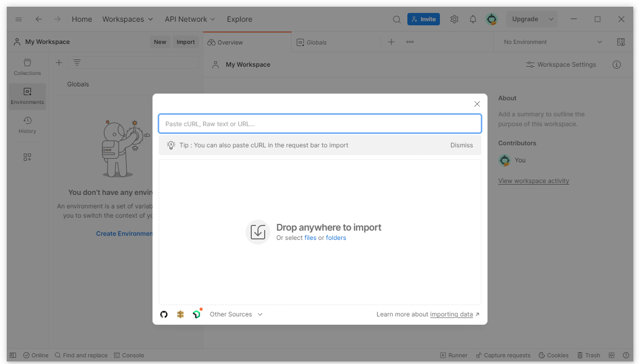Screen dimensions: 640x364
Task: Open the Explore menu item
Action: 239,19
